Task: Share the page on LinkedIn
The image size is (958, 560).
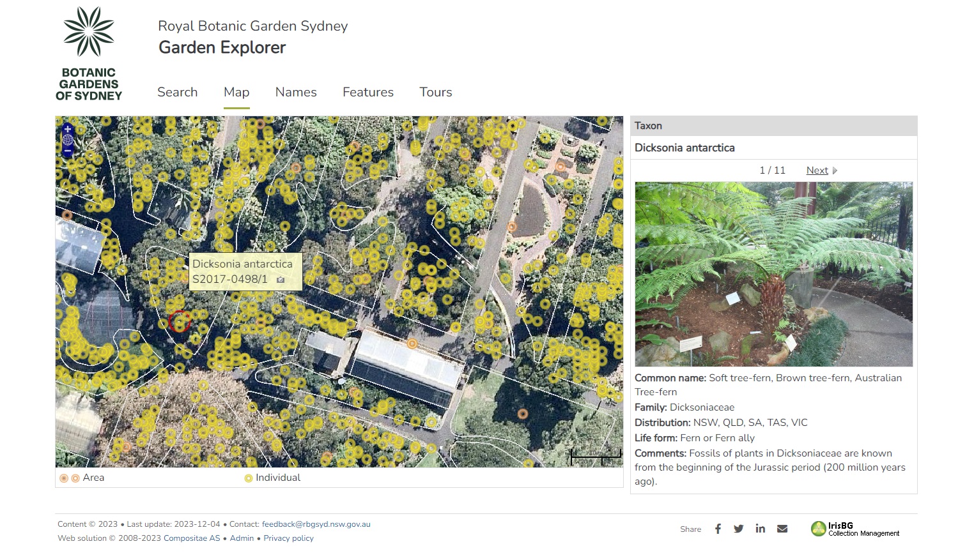Action: point(760,529)
